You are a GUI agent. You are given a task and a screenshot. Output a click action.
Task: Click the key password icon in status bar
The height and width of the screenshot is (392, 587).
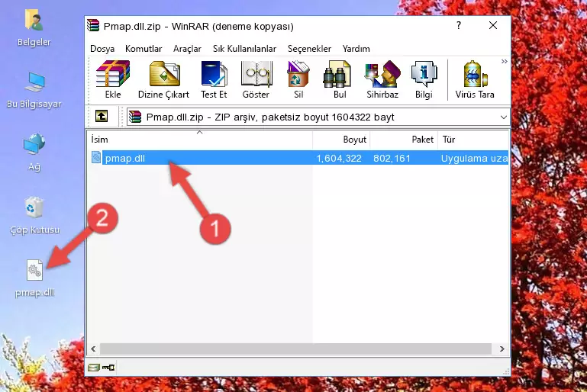pos(108,368)
